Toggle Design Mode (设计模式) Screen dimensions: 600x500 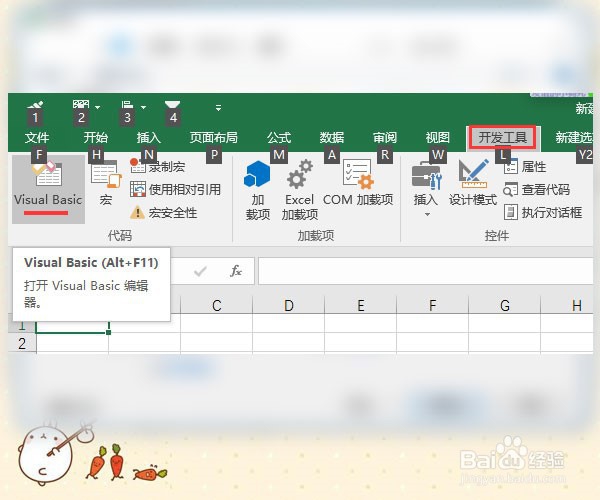point(473,184)
